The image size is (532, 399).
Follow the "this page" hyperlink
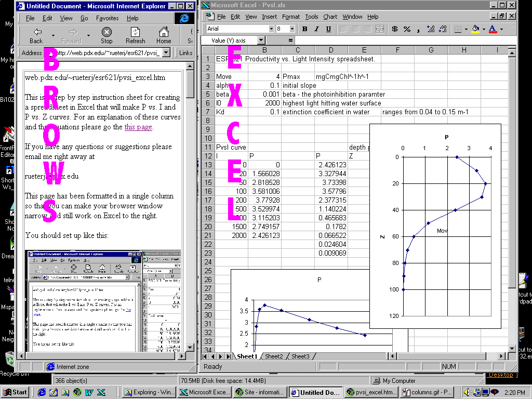click(138, 127)
